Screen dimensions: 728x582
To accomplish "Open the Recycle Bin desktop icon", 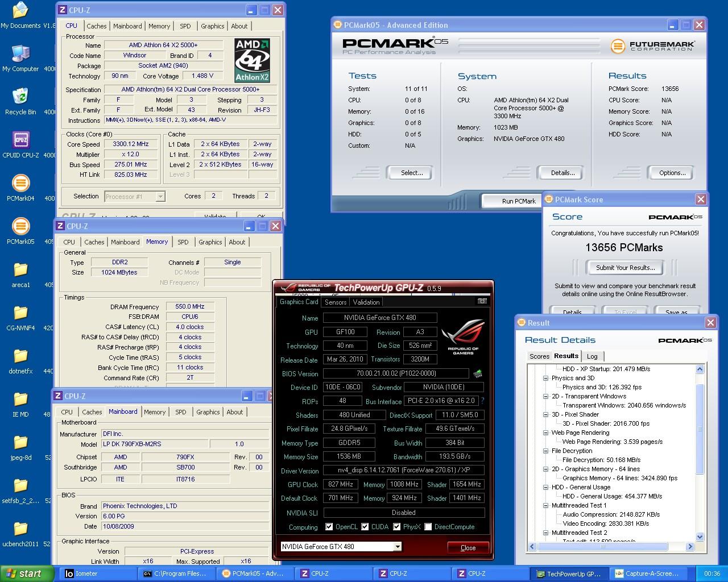I will [20, 102].
